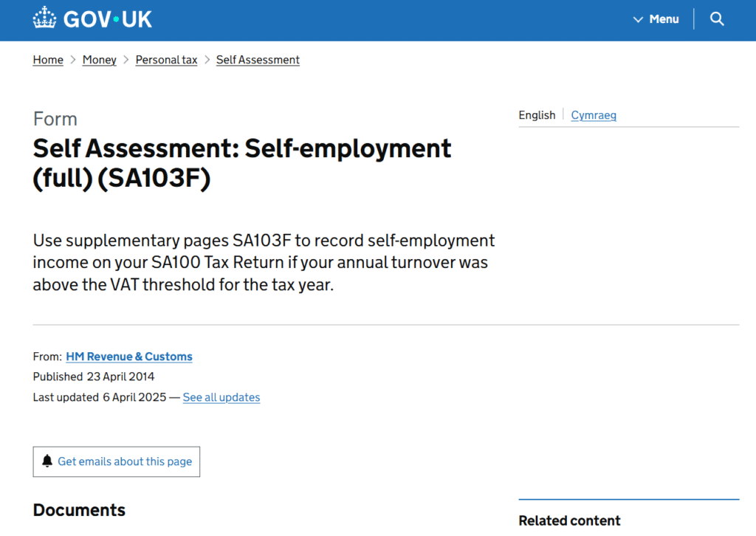Viewport: 756px width, 536px height.
Task: Click the chevron after Money breadcrumb
Action: coord(126,60)
